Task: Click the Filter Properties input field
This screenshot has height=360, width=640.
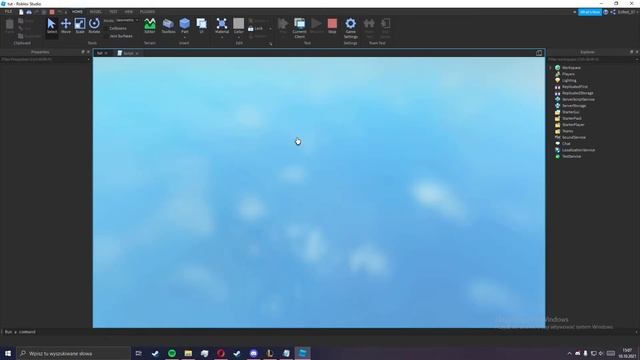Action: pyautogui.click(x=44, y=59)
